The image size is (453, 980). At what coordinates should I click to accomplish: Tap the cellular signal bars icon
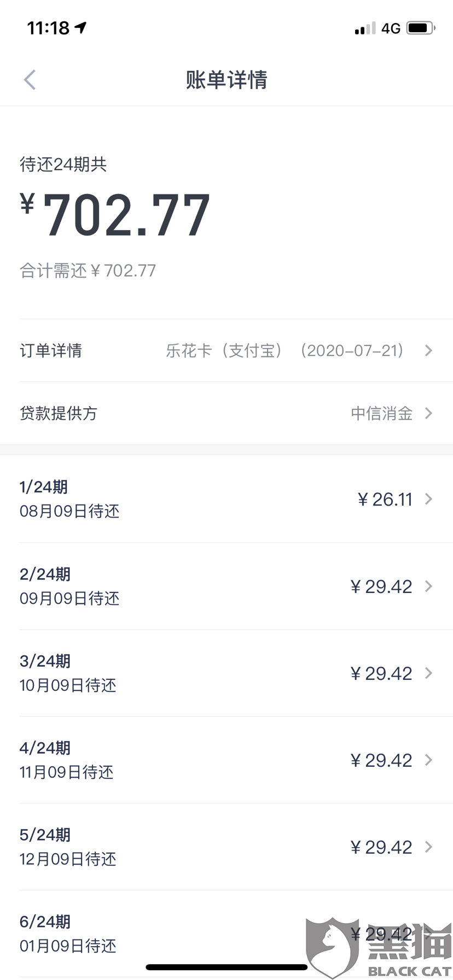point(365,28)
